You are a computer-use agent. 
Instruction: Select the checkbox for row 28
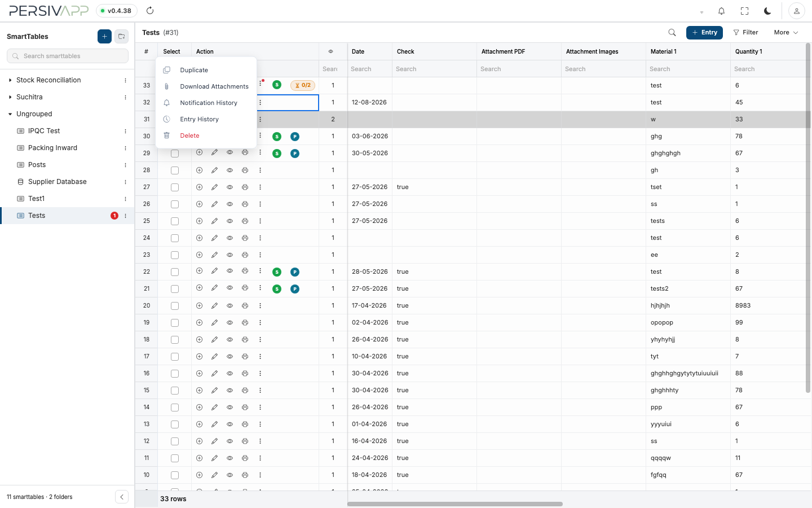(x=175, y=170)
